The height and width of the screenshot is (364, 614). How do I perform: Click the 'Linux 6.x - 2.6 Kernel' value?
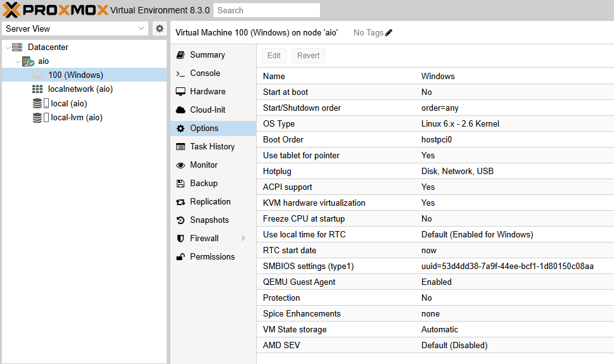(x=460, y=123)
